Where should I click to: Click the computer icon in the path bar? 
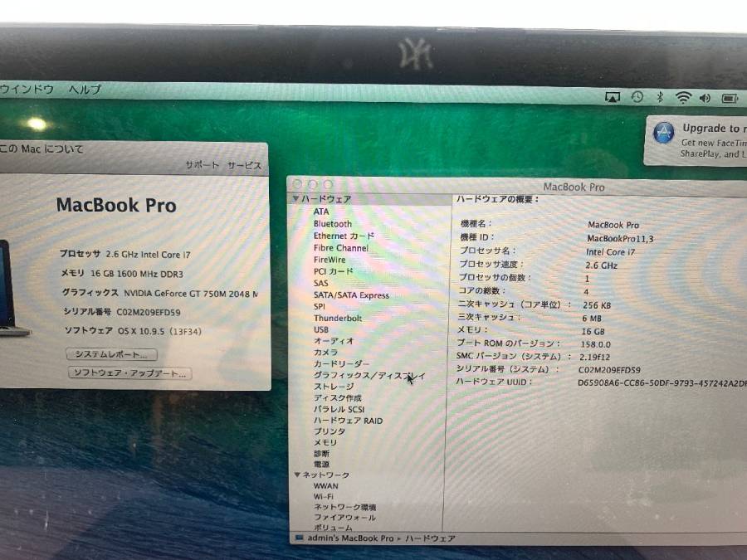point(299,538)
